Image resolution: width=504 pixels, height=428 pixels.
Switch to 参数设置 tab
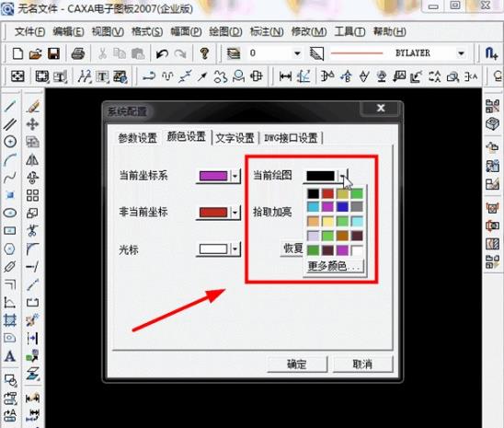[x=138, y=138]
